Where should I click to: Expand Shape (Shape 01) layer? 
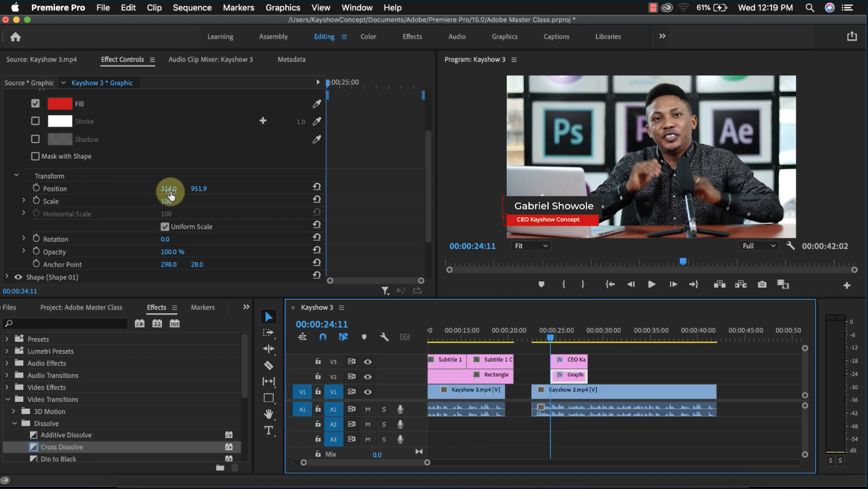(7, 276)
